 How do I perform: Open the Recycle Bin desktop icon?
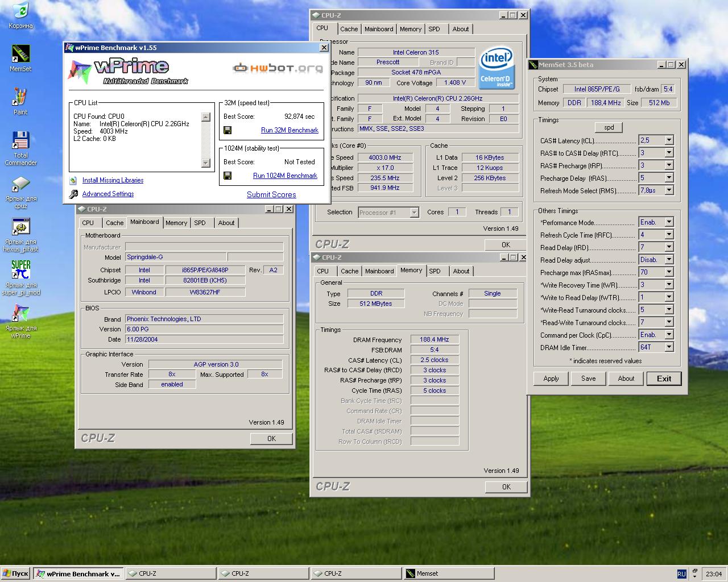tap(20, 11)
